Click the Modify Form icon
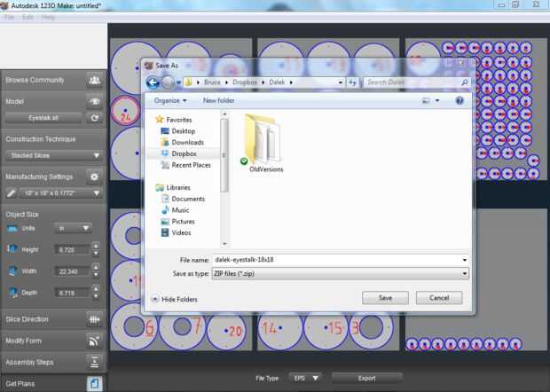Image resolution: width=550 pixels, height=392 pixels. [x=94, y=341]
